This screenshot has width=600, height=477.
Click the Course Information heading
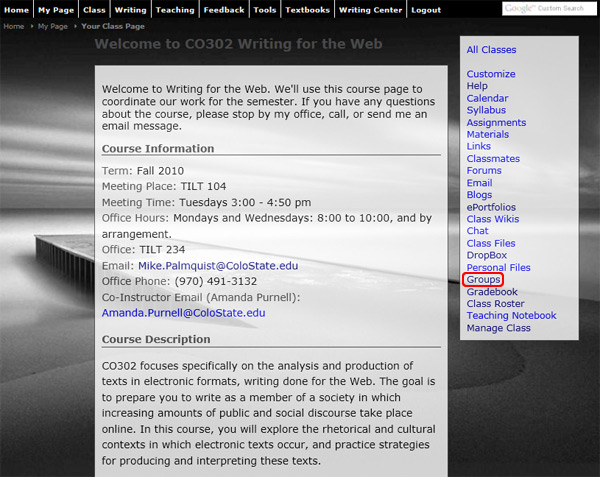[158, 148]
